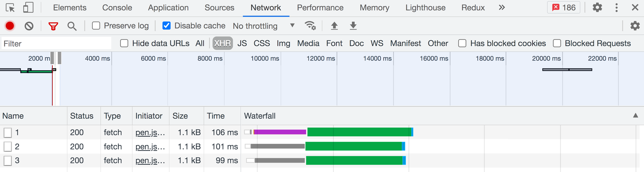The height and width of the screenshot is (172, 644).
Task: Open network conditions wifi icon
Action: [310, 26]
